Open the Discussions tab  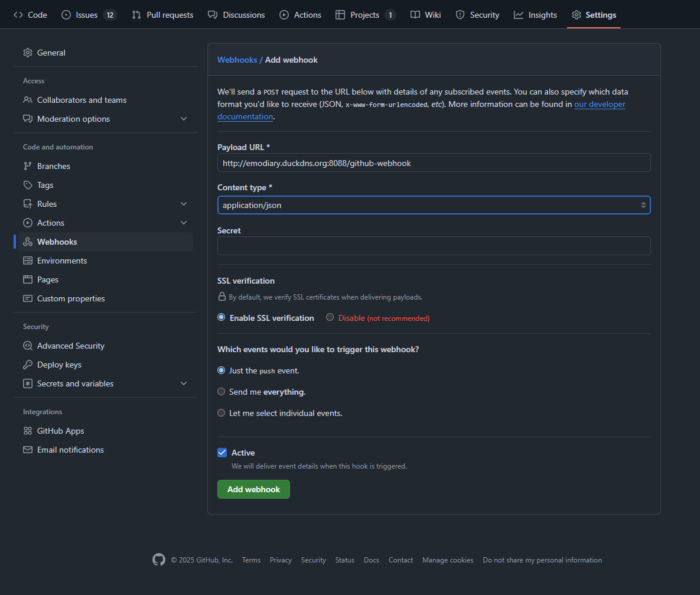pos(236,14)
